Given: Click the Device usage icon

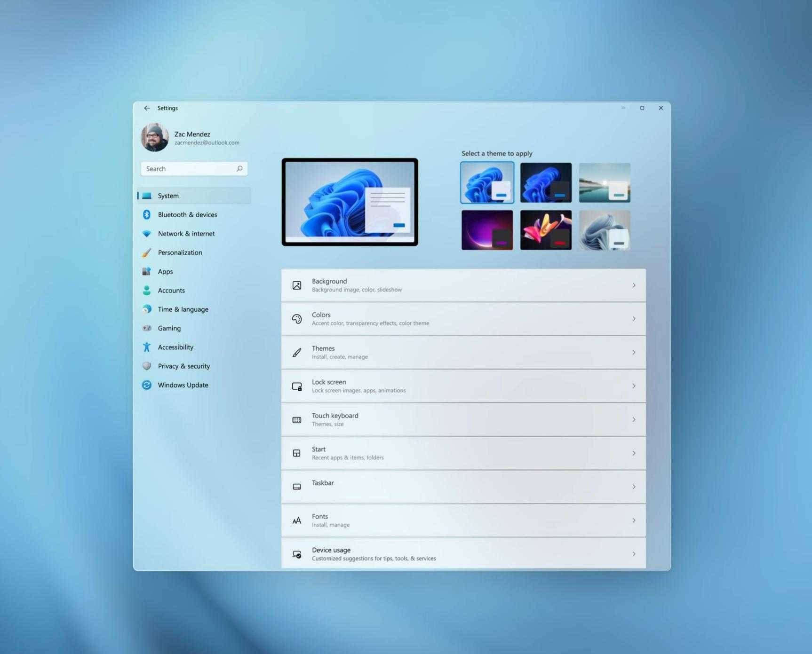Looking at the screenshot, I should coord(297,554).
